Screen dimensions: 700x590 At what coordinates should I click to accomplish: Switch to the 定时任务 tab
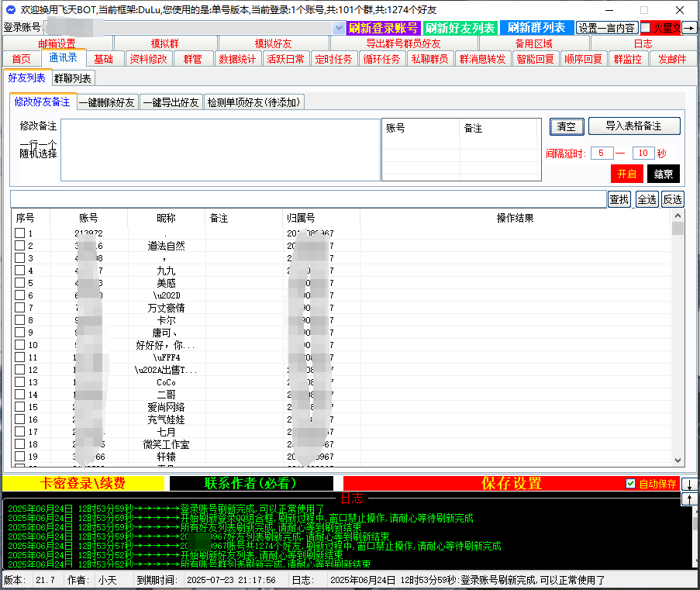click(333, 59)
